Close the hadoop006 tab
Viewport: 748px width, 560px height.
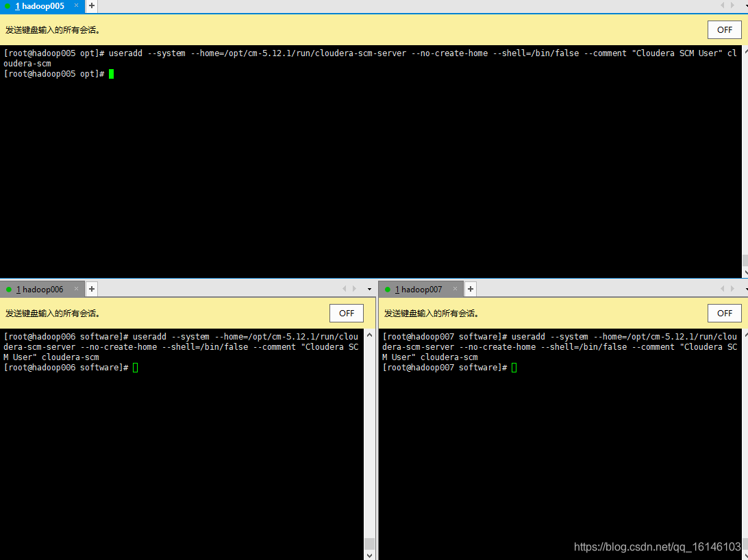tap(76, 289)
